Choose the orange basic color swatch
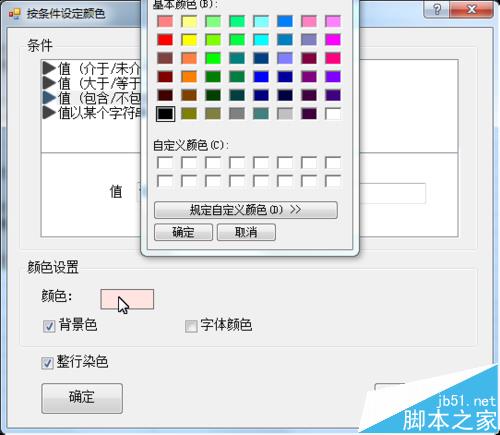Screen dimensions: 500x435 click(189, 77)
